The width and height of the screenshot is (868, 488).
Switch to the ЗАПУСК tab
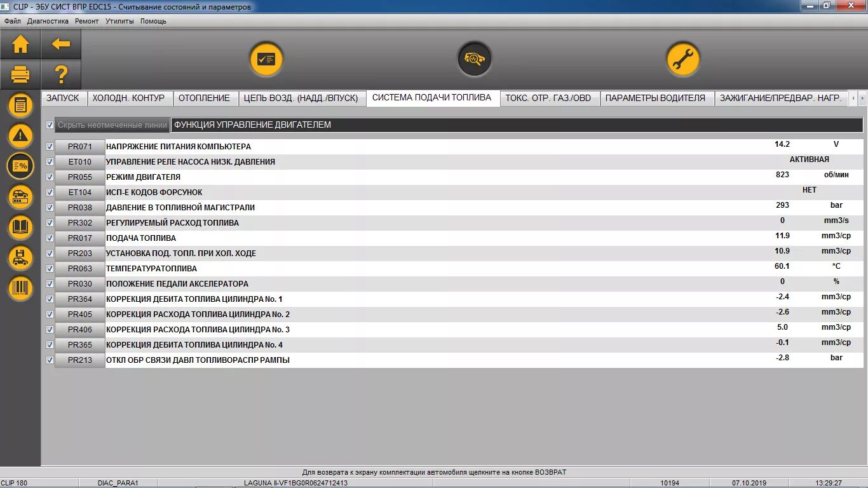(63, 98)
